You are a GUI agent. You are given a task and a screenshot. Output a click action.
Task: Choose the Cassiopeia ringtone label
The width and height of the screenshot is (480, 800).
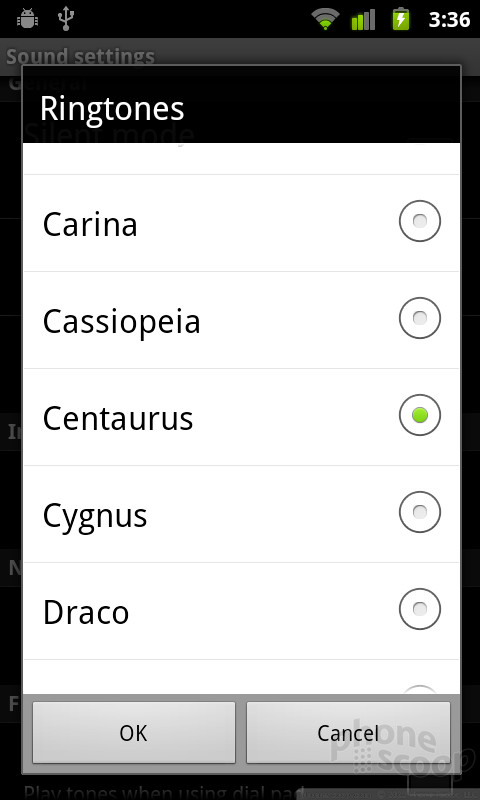click(121, 322)
